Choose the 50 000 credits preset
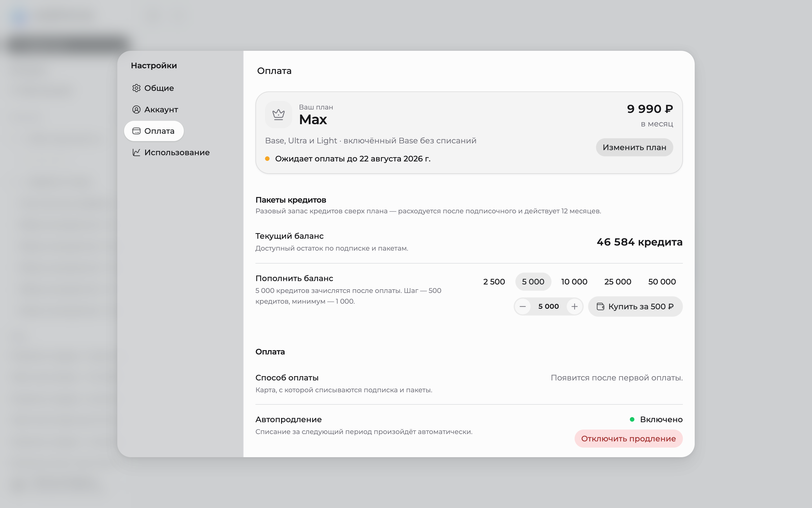812x508 pixels. [x=662, y=282]
